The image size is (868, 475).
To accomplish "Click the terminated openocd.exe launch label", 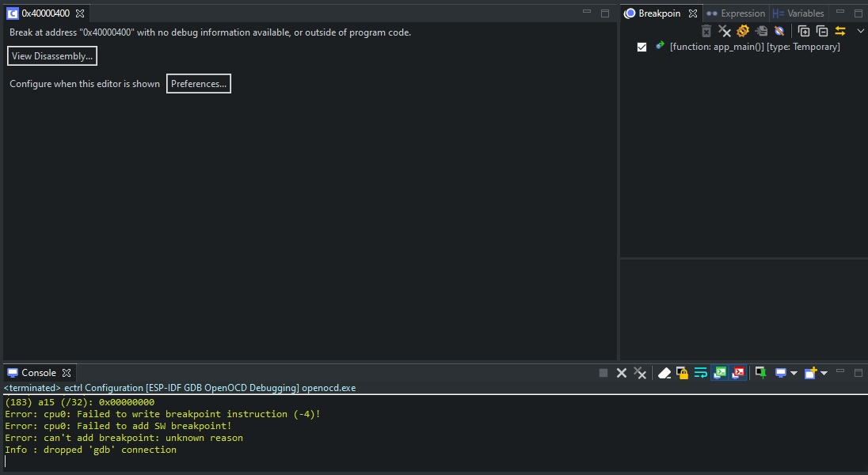I will pos(180,388).
